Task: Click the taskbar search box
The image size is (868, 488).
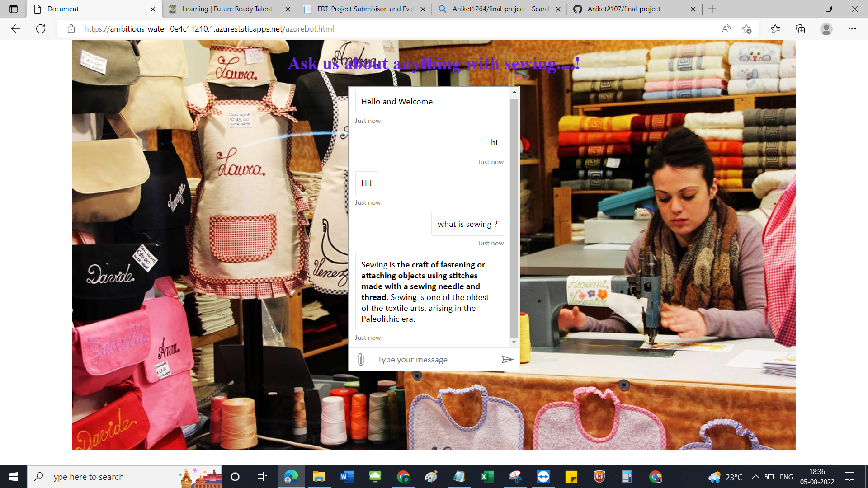Action: click(125, 477)
